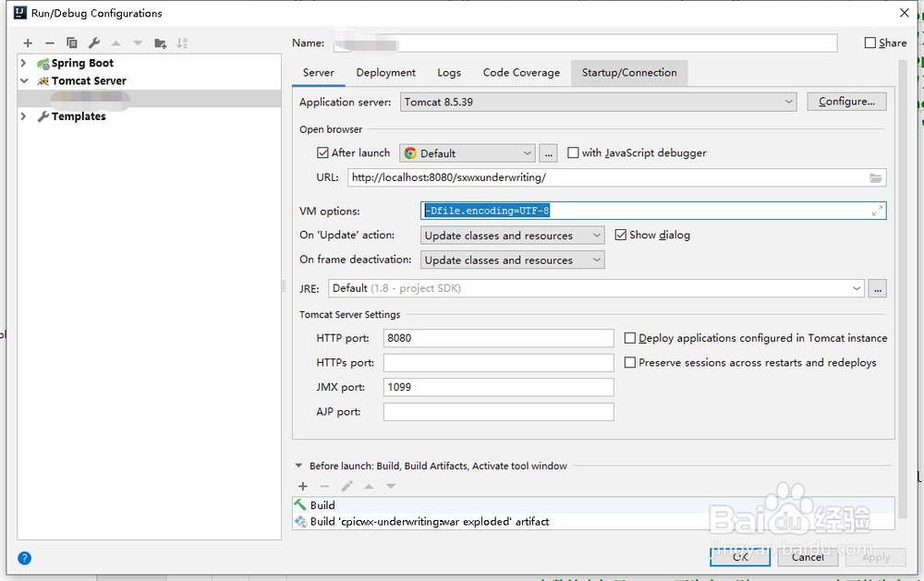Screen dimensions: 924x581
Task: Switch to the Deployment tab
Action: point(385,72)
